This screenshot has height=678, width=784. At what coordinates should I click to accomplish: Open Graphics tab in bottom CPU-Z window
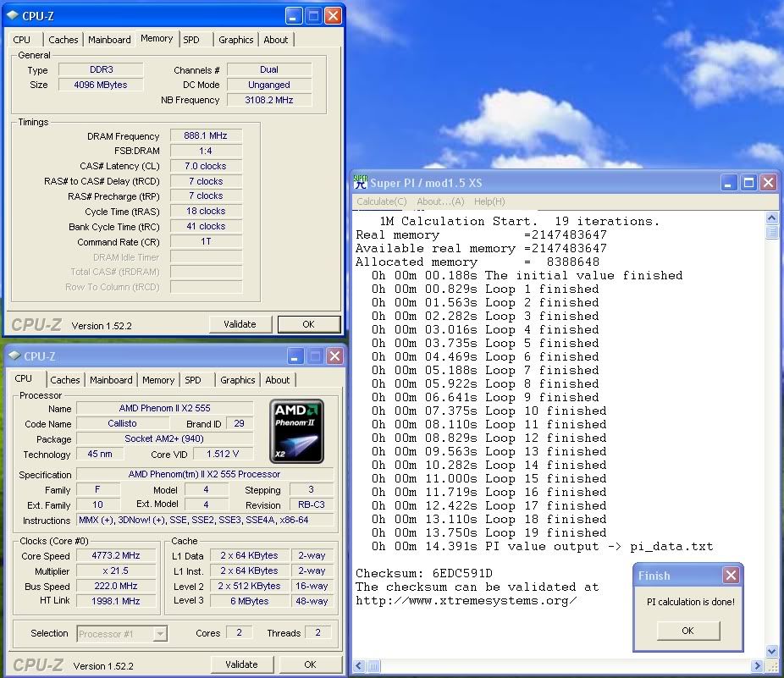238,380
